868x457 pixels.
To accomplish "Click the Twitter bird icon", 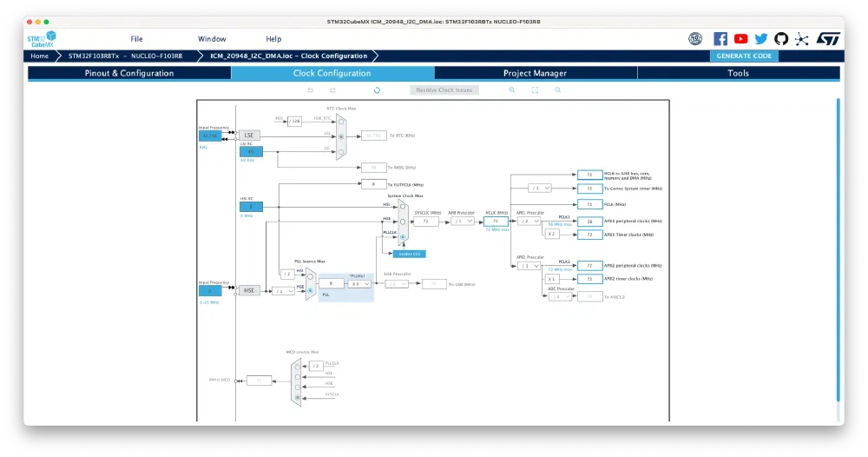I will click(x=761, y=39).
